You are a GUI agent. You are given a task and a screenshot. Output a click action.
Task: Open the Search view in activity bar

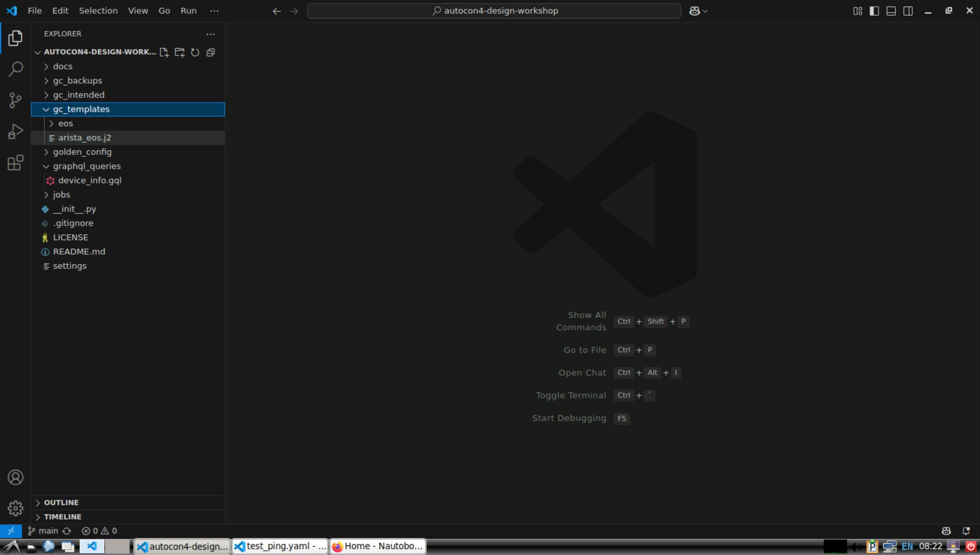click(x=15, y=69)
